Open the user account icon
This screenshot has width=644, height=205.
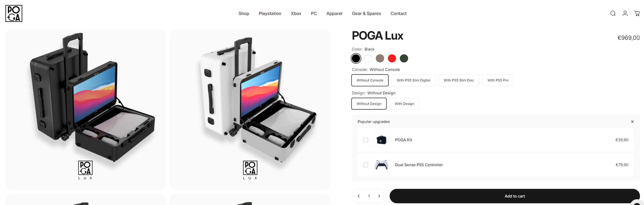click(x=625, y=14)
